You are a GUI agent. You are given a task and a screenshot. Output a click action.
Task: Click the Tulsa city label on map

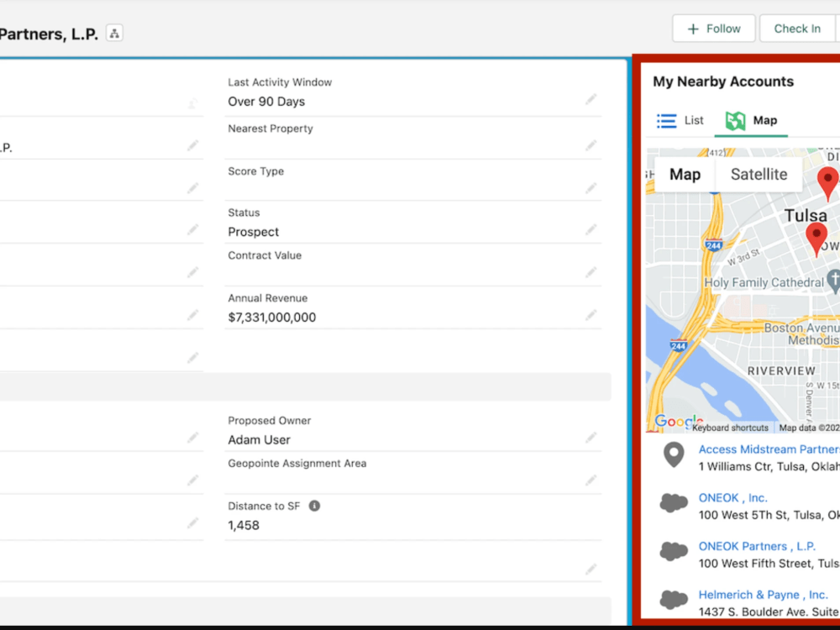coord(806,215)
